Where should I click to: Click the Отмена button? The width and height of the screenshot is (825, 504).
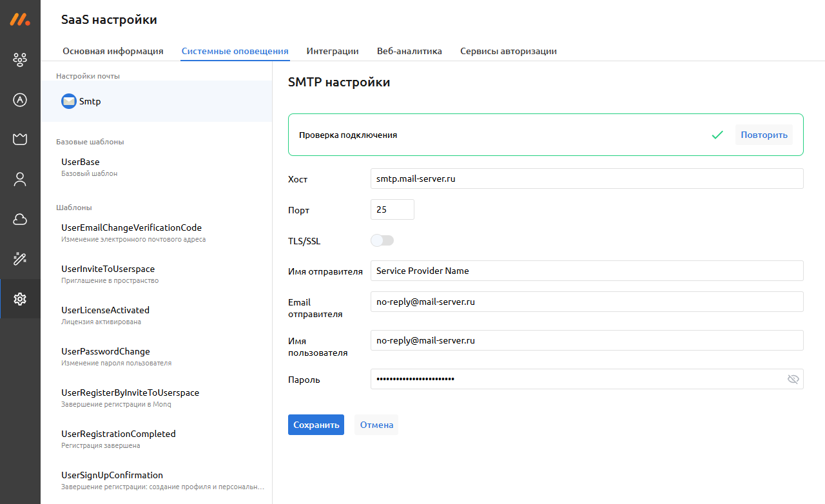point(376,425)
